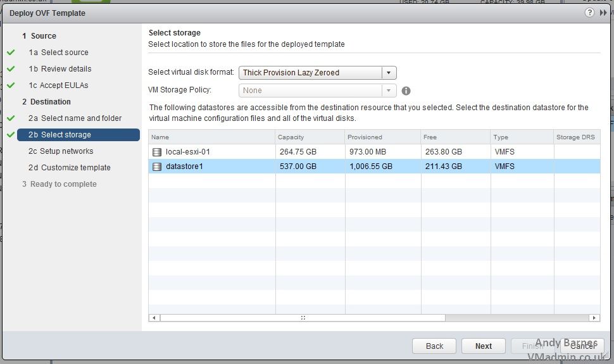Go to step 1a Select source
The image size is (614, 364).
[x=65, y=53]
